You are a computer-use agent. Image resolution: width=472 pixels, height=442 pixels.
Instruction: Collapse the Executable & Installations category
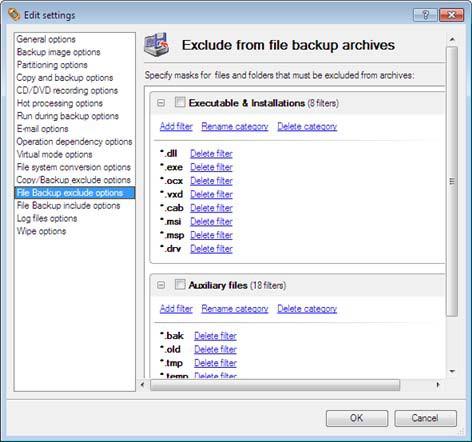pyautogui.click(x=161, y=103)
